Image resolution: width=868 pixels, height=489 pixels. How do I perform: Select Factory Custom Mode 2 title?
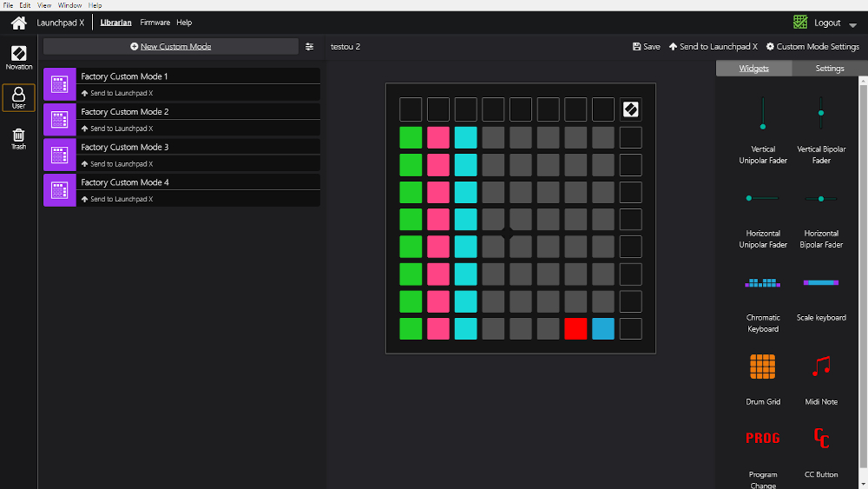pyautogui.click(x=124, y=112)
